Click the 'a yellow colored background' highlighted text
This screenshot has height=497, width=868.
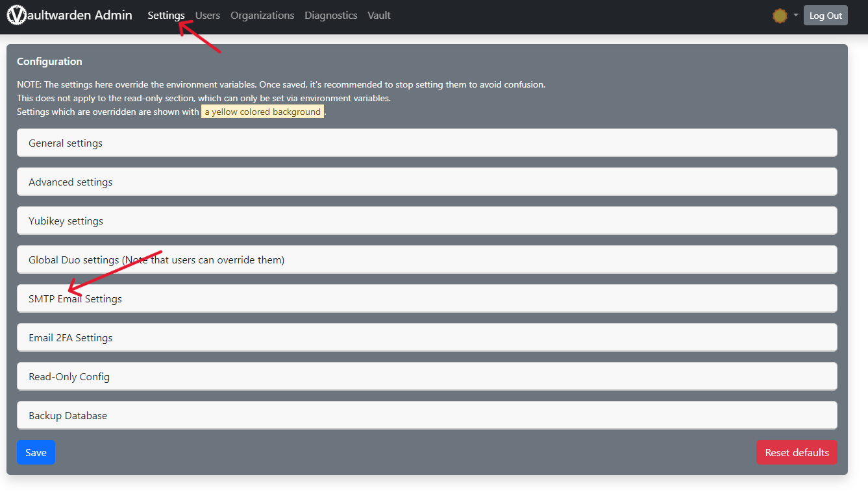[x=262, y=112]
